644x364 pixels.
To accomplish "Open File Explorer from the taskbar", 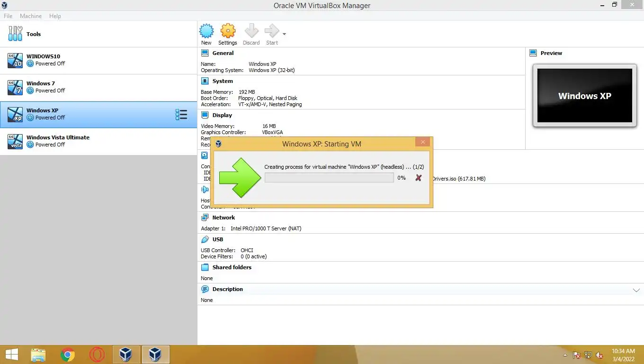I will (x=38, y=355).
